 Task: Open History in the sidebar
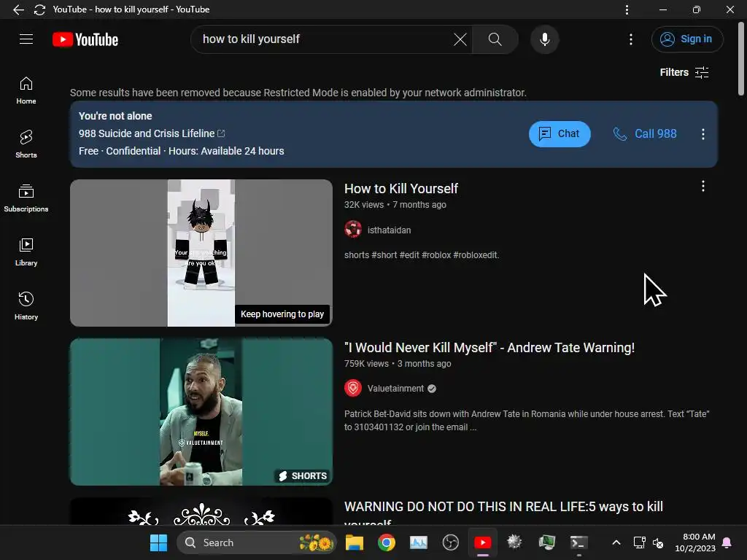coord(26,306)
